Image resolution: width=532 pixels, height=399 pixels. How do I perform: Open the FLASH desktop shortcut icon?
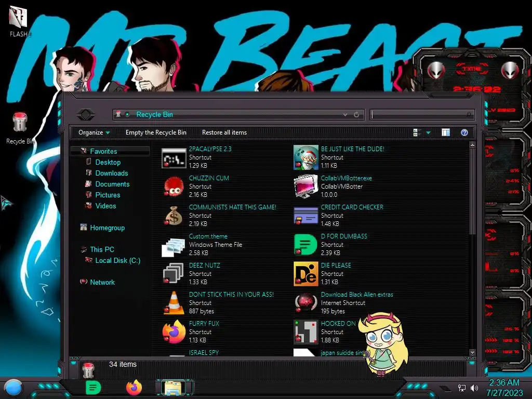click(18, 17)
